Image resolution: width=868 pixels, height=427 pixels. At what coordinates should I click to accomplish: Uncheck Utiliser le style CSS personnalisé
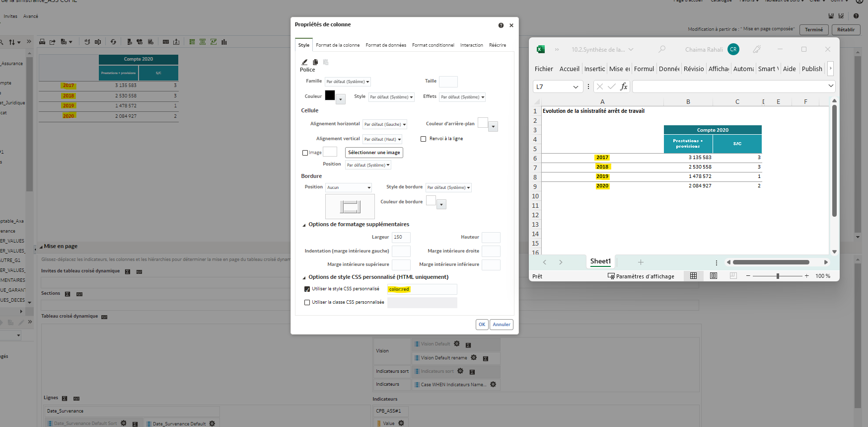pyautogui.click(x=307, y=289)
